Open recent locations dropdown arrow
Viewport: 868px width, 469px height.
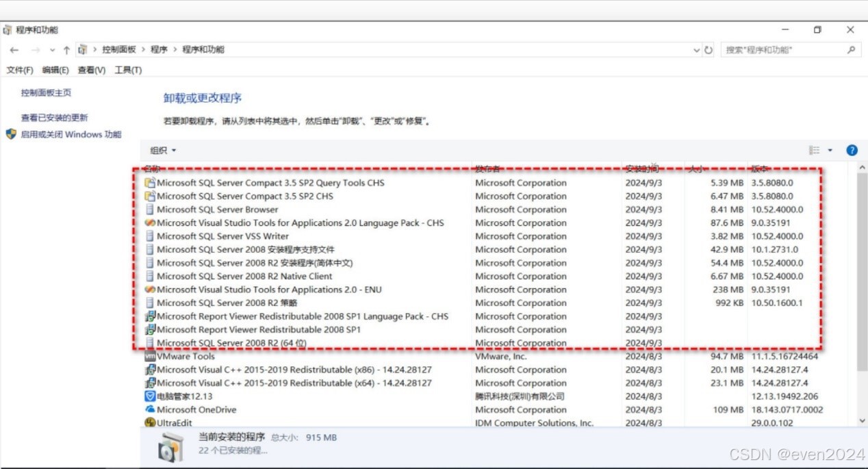click(52, 50)
